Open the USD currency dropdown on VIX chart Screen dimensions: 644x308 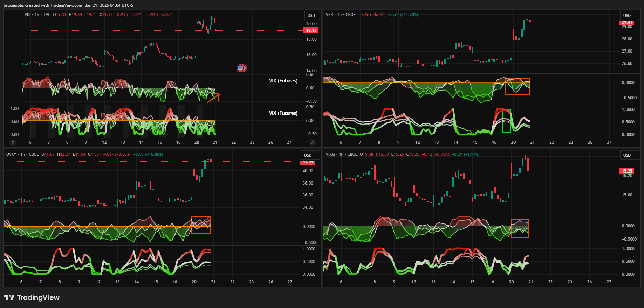pyautogui.click(x=311, y=15)
